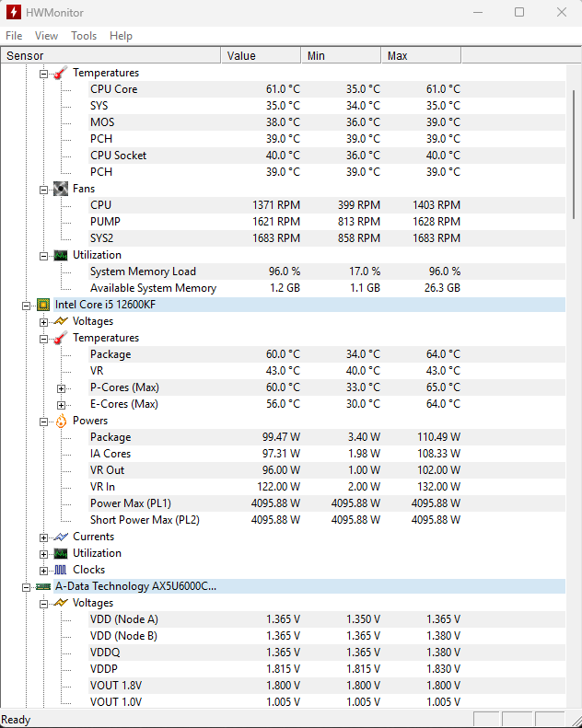Expand the Clocks node
The height and width of the screenshot is (728, 582).
(43, 570)
